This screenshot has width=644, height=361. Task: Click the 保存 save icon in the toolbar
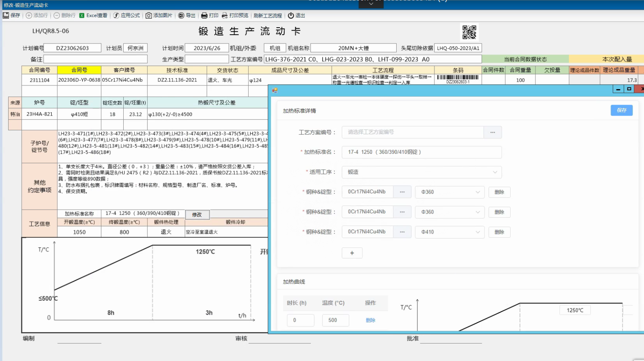[11, 15]
